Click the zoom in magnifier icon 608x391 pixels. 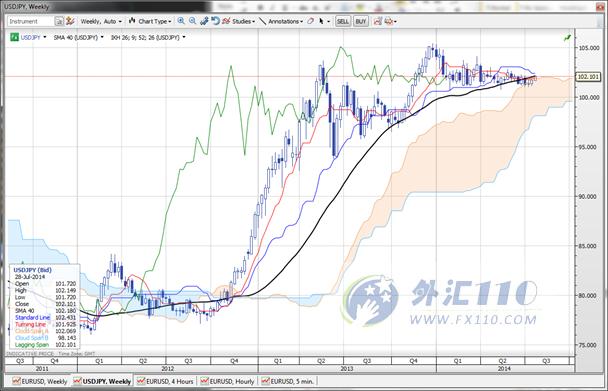181,21
